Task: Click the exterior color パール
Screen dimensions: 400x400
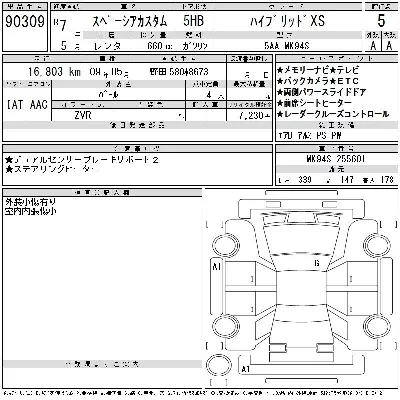Action: pyautogui.click(x=108, y=95)
